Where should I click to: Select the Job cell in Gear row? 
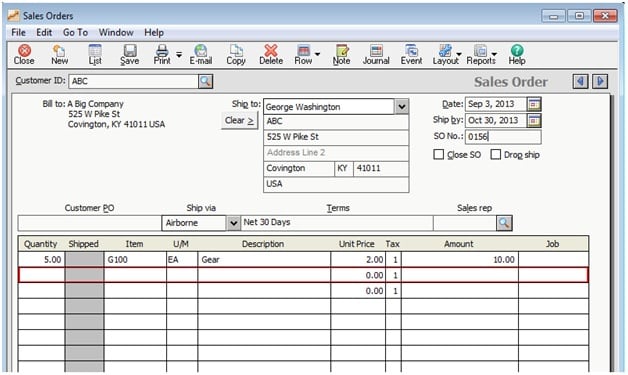553,260
